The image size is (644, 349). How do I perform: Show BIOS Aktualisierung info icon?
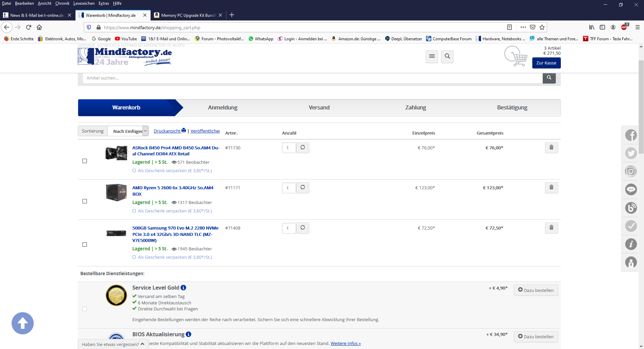point(189,334)
